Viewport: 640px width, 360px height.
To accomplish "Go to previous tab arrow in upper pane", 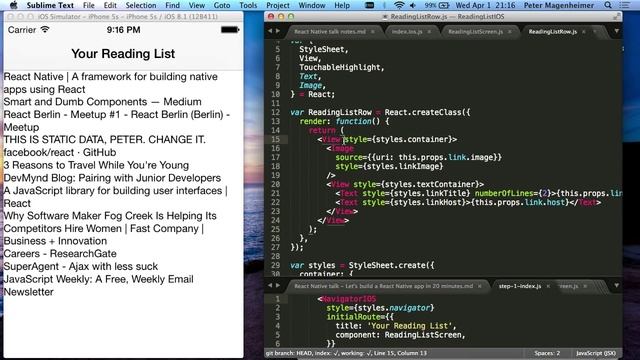I will [270, 31].
